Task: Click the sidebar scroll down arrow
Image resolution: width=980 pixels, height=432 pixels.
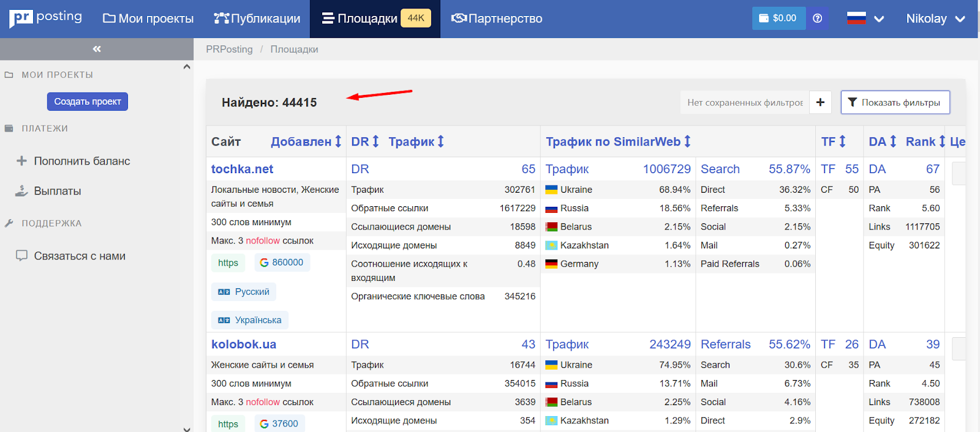Action: (187, 429)
